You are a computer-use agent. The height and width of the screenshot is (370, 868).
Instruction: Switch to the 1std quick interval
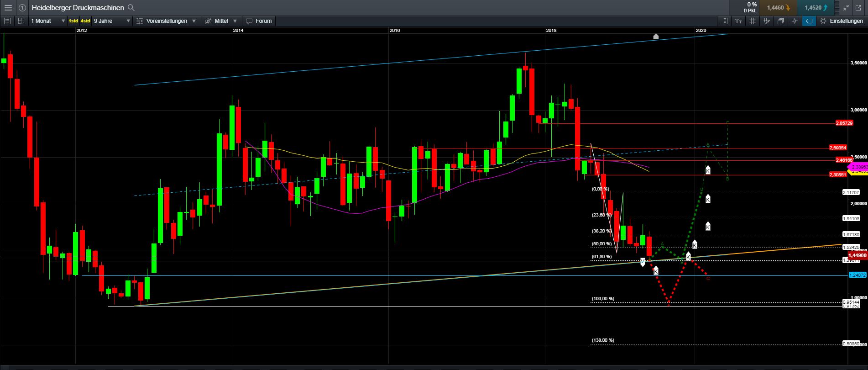tap(73, 21)
